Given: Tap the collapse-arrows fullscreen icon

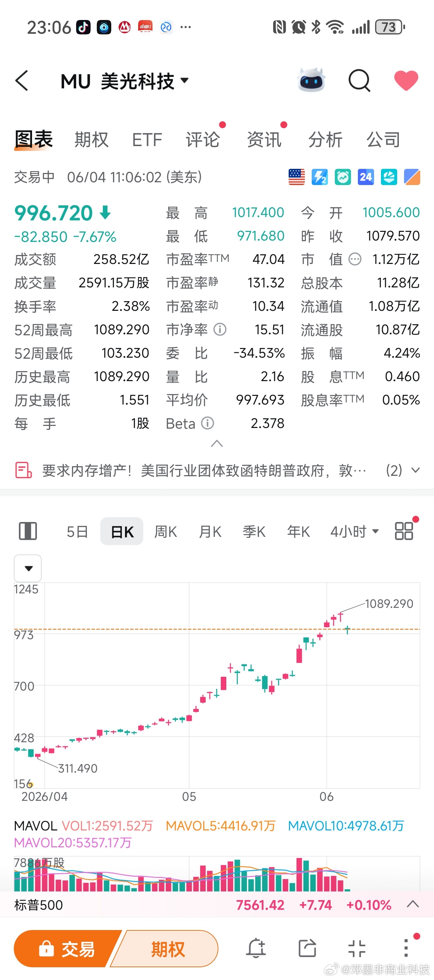Looking at the screenshot, I should (357, 948).
